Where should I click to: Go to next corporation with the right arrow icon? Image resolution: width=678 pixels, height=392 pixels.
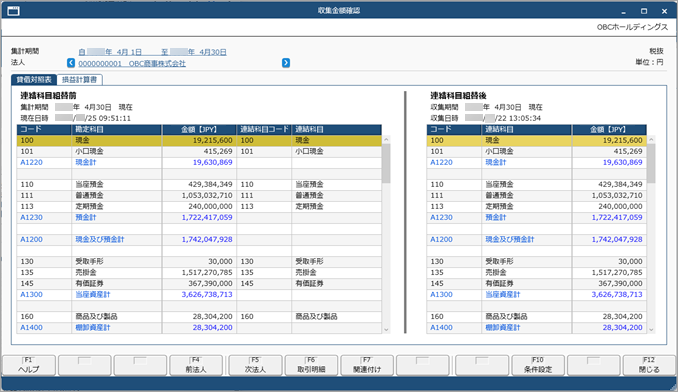tap(286, 63)
